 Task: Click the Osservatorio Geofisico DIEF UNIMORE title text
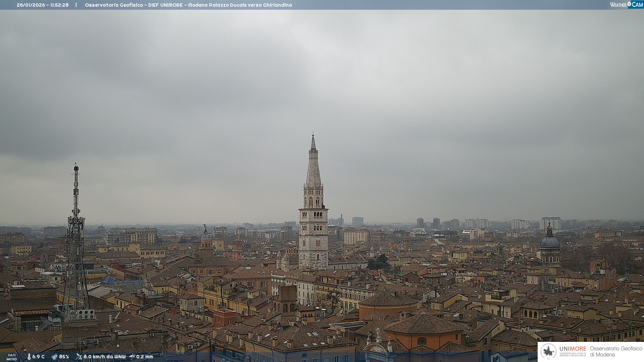(x=188, y=5)
